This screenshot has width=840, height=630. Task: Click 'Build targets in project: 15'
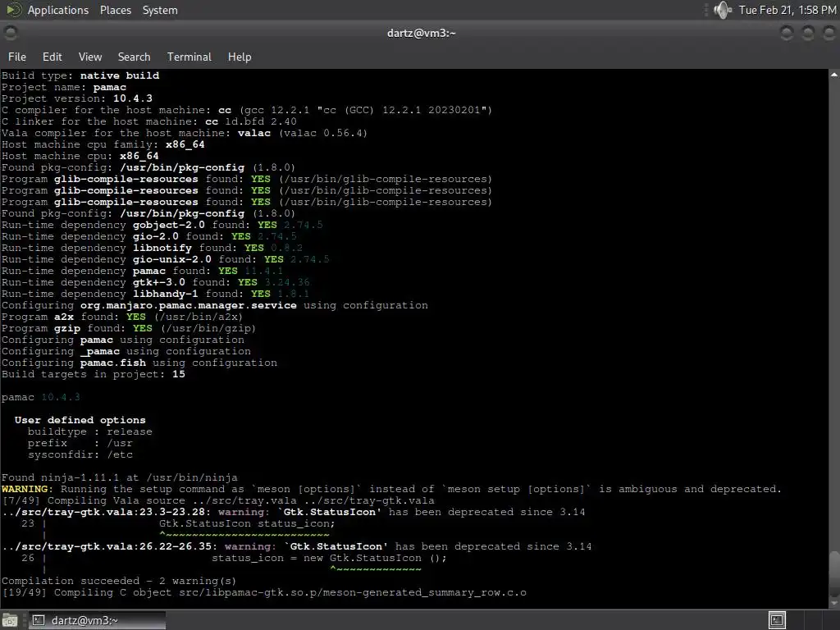[x=94, y=374]
